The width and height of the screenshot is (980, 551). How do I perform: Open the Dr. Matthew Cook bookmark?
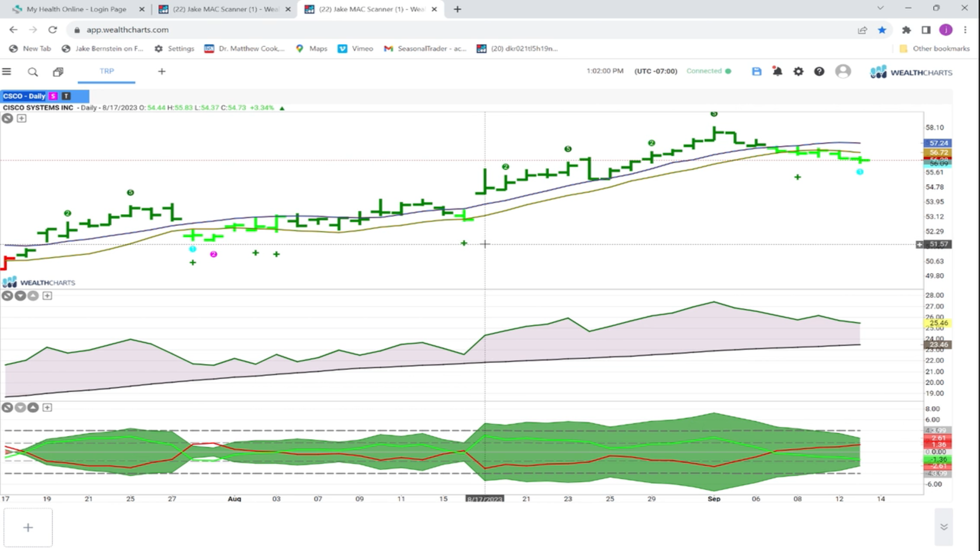tap(244, 48)
